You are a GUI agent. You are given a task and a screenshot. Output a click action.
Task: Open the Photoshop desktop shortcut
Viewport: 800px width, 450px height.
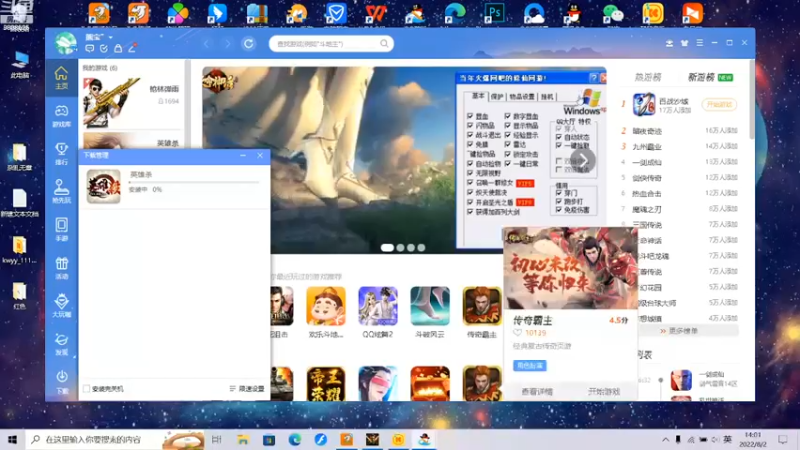(x=494, y=14)
